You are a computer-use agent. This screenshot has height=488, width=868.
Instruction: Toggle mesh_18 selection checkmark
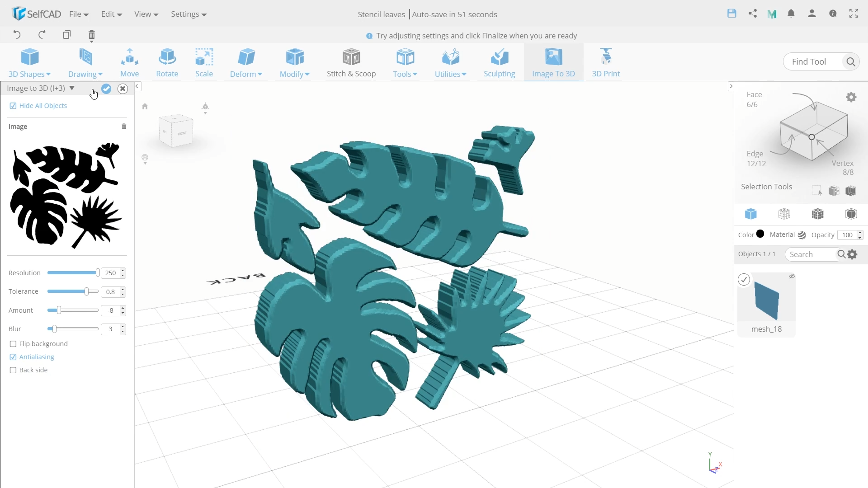point(744,280)
